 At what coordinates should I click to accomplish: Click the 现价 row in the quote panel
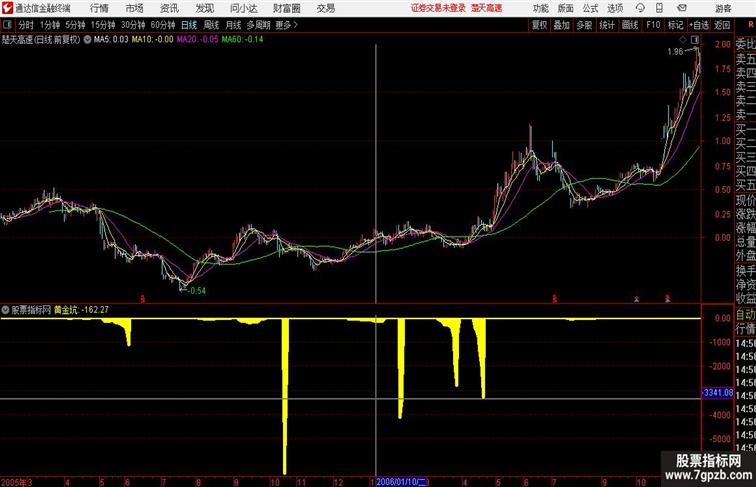point(745,200)
